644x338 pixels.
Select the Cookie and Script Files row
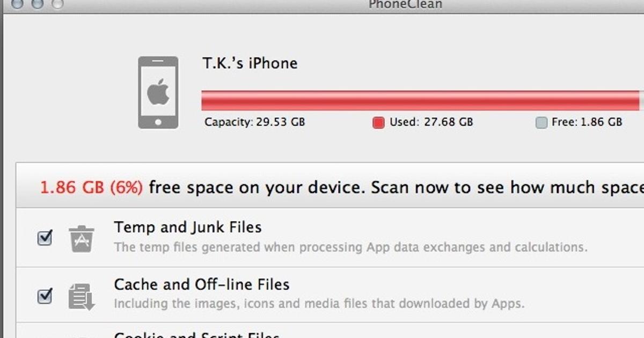(x=196, y=334)
